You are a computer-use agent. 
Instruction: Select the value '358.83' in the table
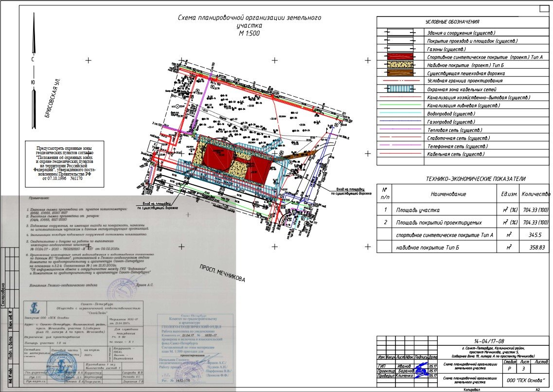pos(537,248)
